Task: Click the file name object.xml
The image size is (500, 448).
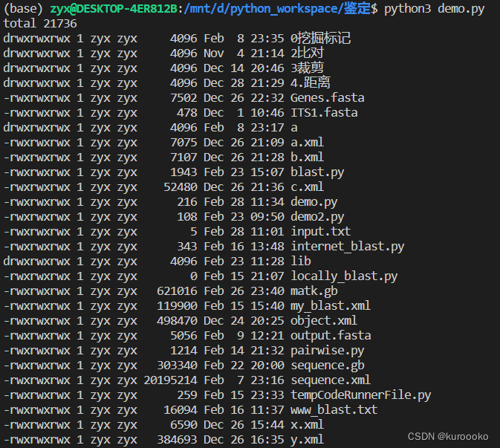Action: (324, 321)
